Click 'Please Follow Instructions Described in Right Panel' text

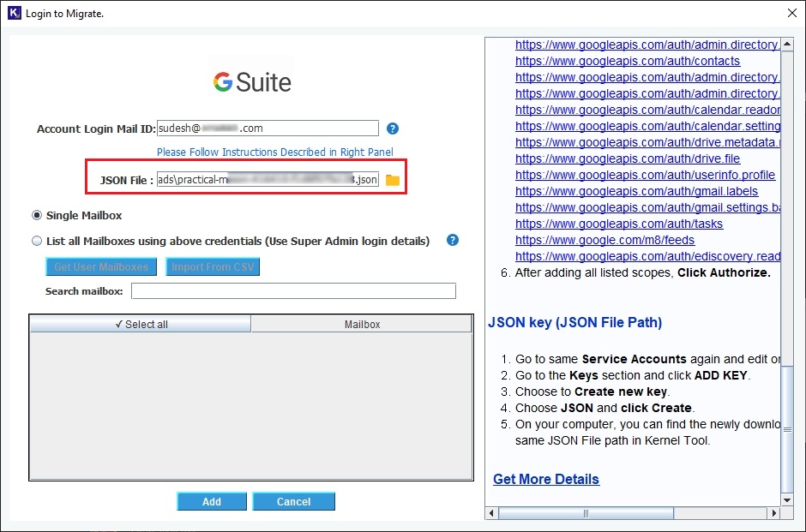click(275, 152)
